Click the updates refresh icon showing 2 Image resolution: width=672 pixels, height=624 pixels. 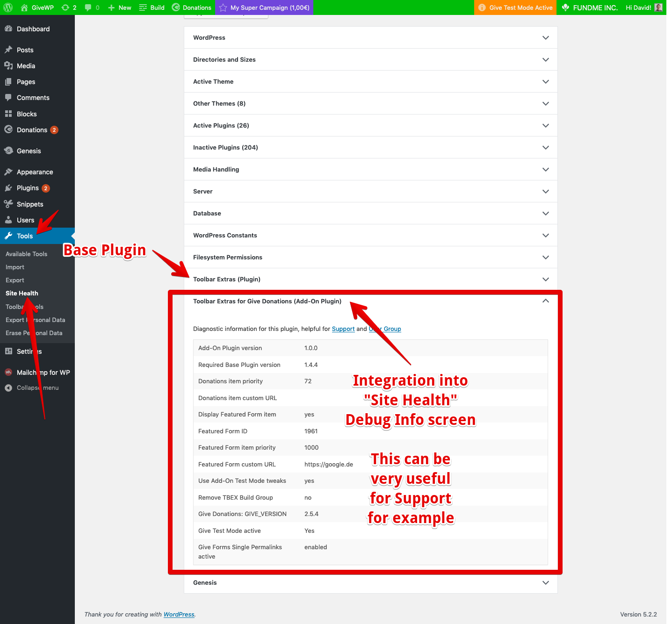65,7
